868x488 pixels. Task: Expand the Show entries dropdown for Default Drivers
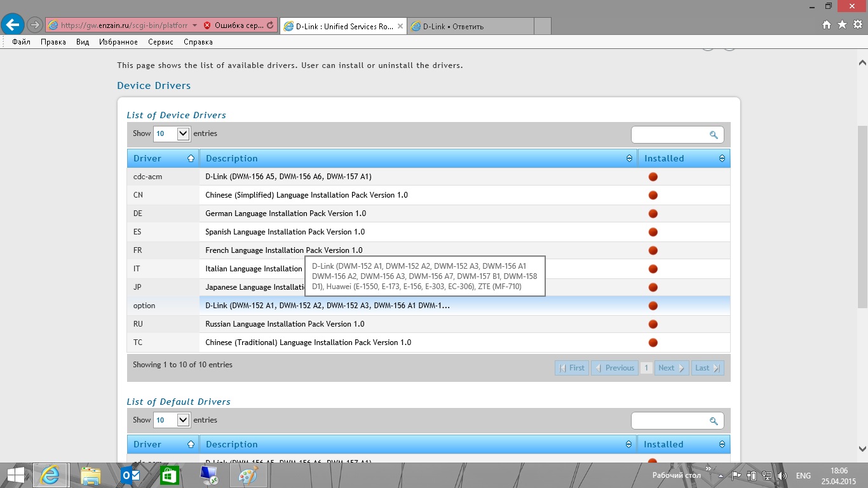click(x=172, y=420)
